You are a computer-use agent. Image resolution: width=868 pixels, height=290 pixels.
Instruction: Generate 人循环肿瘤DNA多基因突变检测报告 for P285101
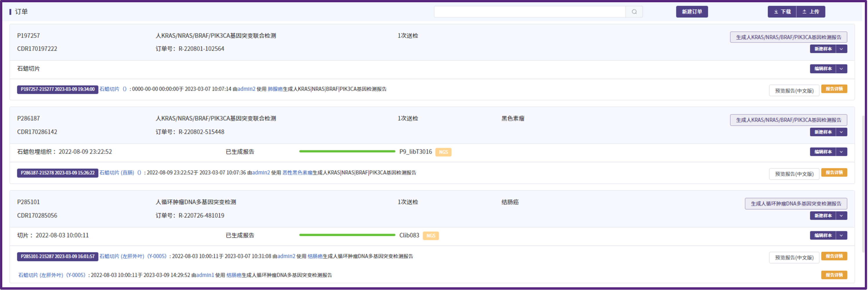[x=796, y=204]
